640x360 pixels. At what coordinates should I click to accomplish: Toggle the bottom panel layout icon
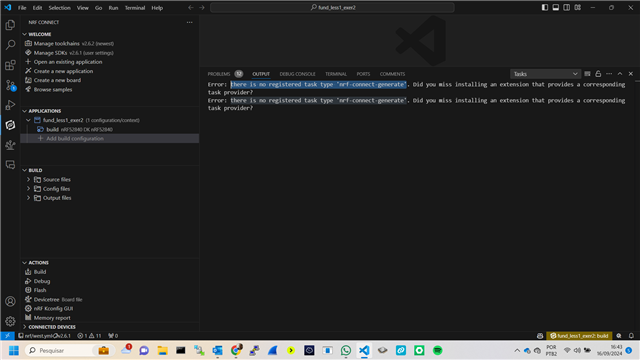556,7
